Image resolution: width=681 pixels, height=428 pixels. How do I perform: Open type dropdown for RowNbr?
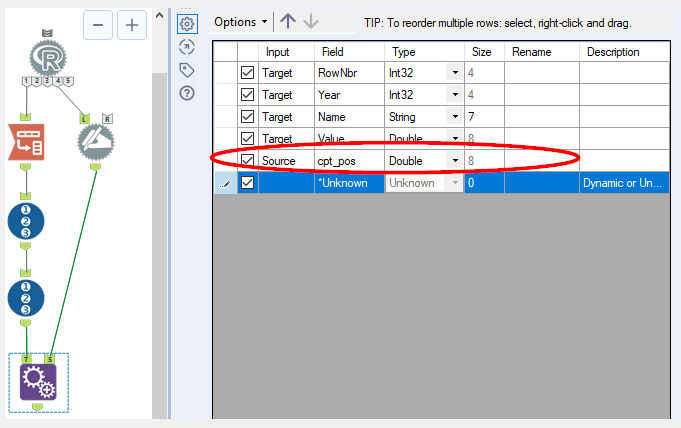pyautogui.click(x=455, y=73)
